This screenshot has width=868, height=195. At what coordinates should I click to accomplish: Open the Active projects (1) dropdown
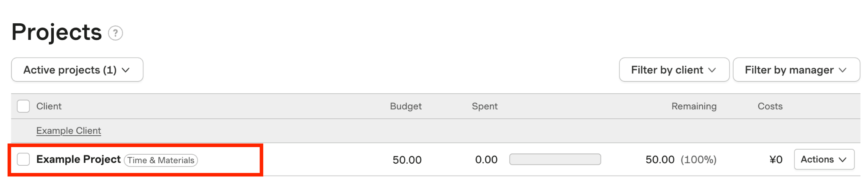(x=77, y=70)
